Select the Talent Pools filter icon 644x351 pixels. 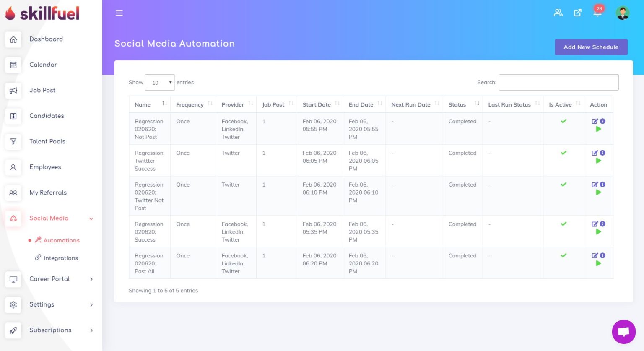tap(13, 142)
